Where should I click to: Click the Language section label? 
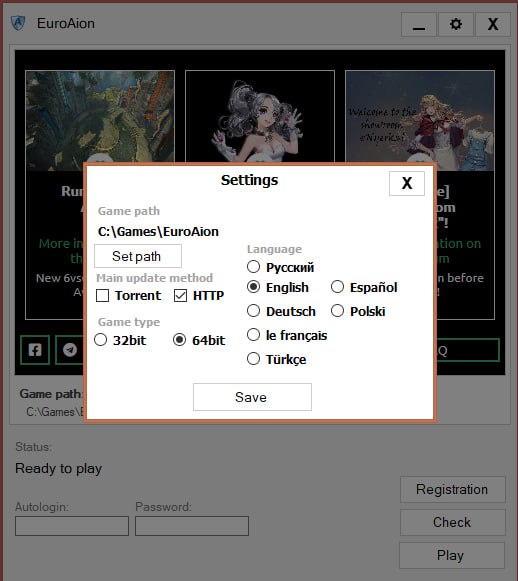pyautogui.click(x=275, y=249)
